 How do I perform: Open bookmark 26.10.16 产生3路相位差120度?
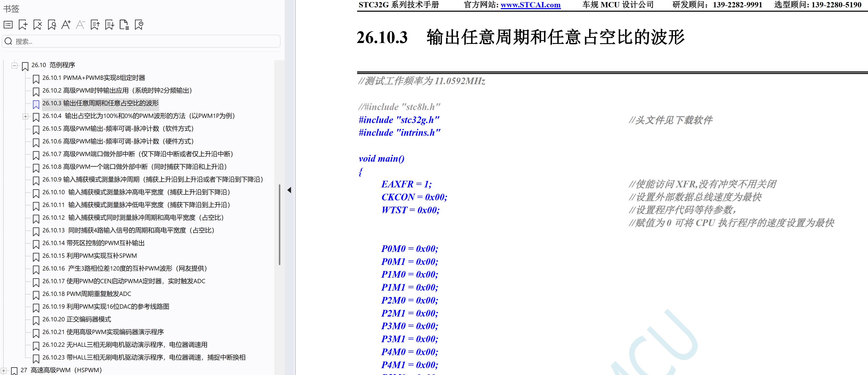tap(124, 268)
